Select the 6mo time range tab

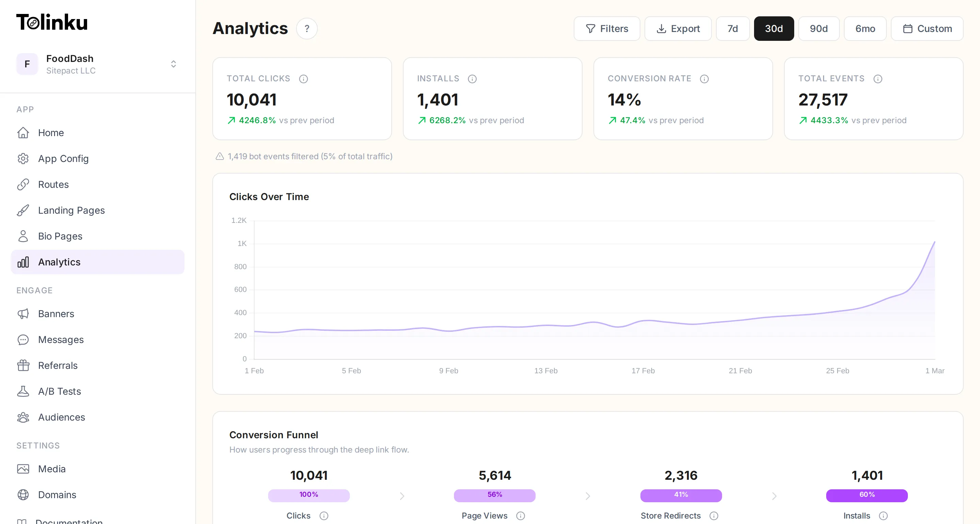[x=865, y=29]
